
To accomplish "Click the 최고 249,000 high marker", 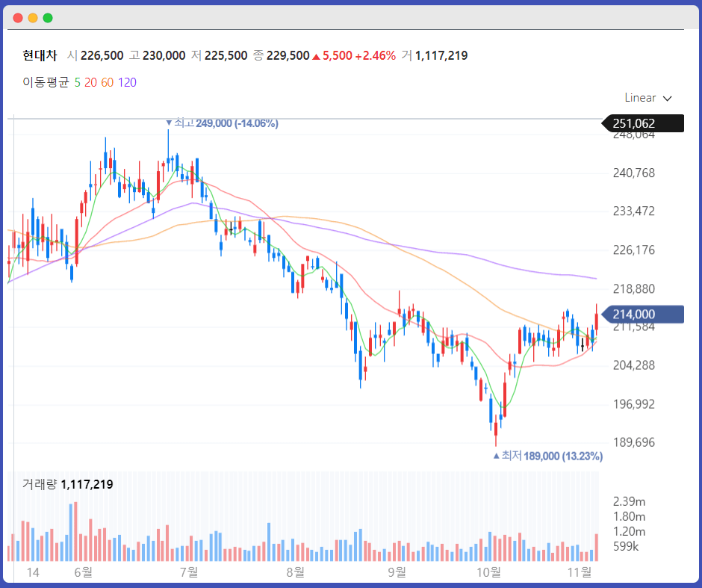I will pos(222,123).
